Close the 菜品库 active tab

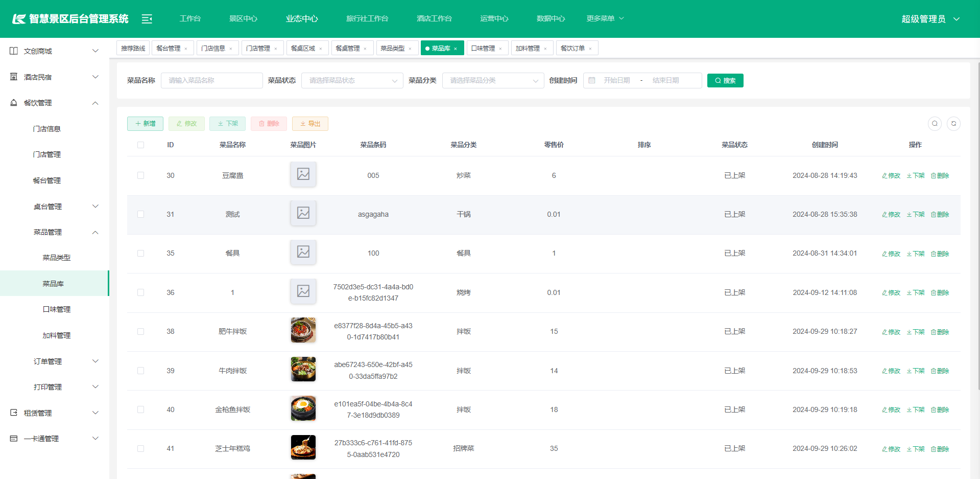(x=456, y=49)
